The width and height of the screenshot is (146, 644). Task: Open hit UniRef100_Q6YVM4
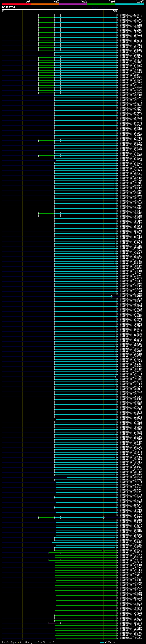(131, 354)
